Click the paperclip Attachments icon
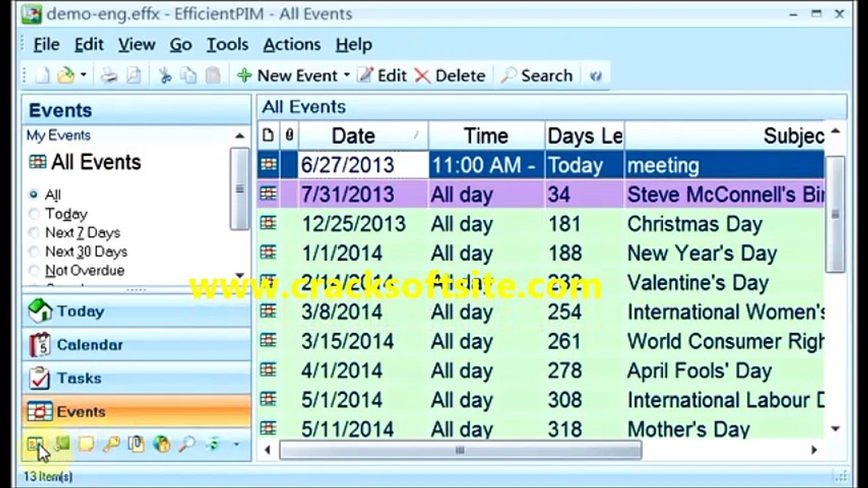868x488 pixels. pyautogui.click(x=136, y=445)
